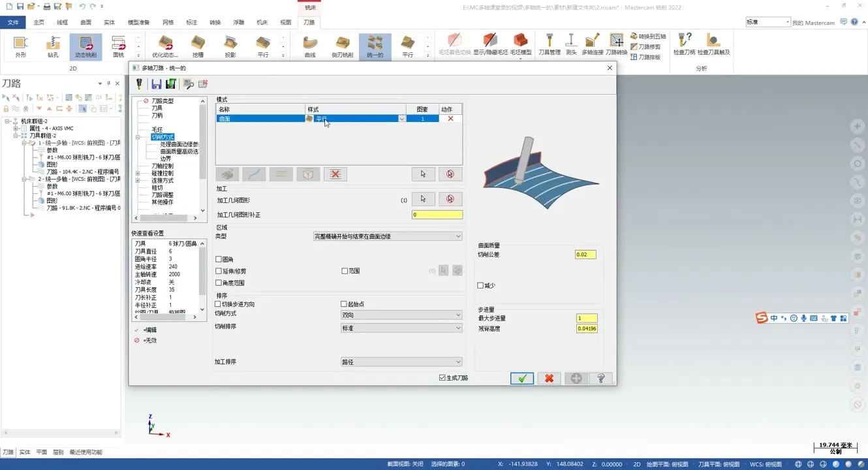Click the 加工几何图形补正 yellow input field
This screenshot has height=470, width=868.
click(437, 215)
